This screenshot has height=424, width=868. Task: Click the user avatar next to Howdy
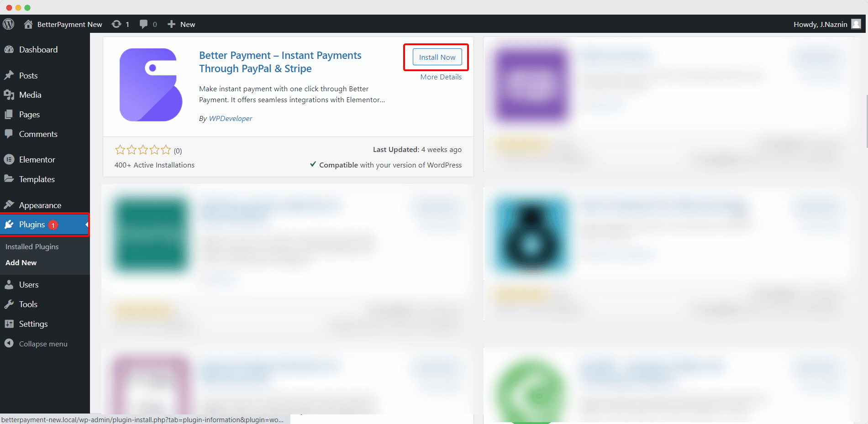pyautogui.click(x=856, y=24)
